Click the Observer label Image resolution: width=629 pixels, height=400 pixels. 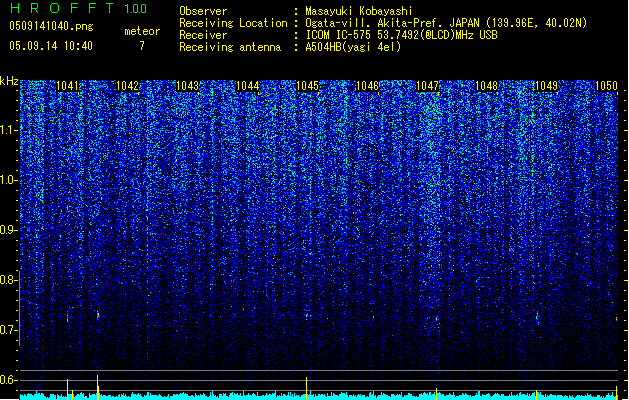pos(203,11)
